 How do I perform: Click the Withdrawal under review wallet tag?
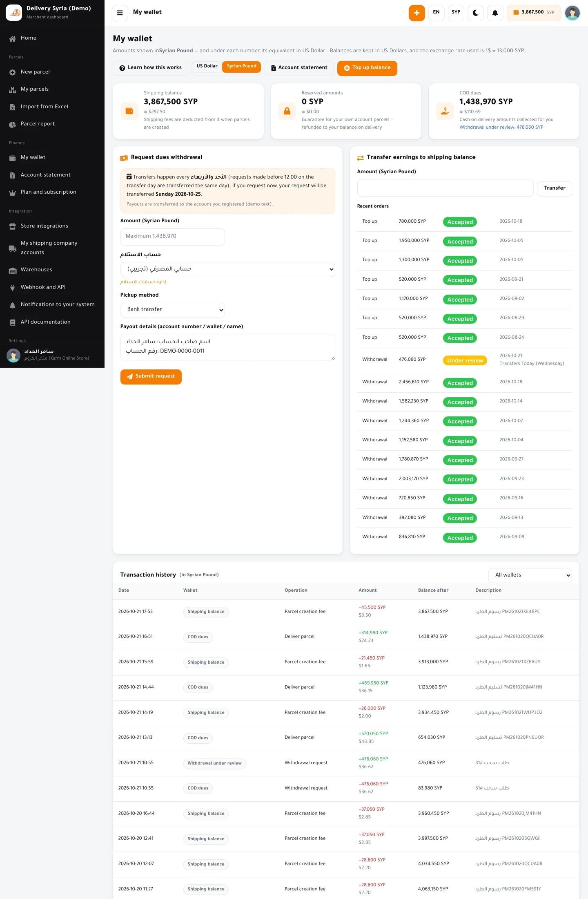click(214, 763)
